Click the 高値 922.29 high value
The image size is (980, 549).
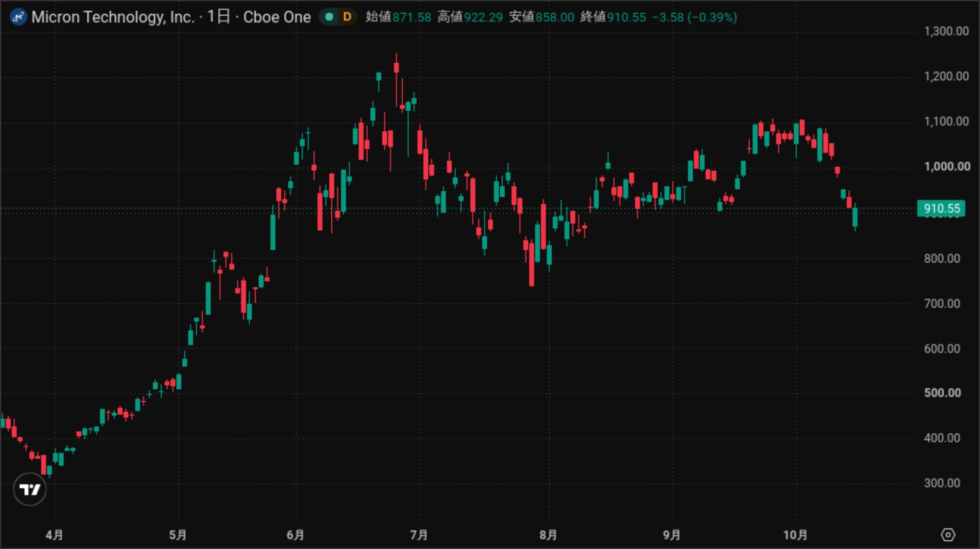pos(470,17)
